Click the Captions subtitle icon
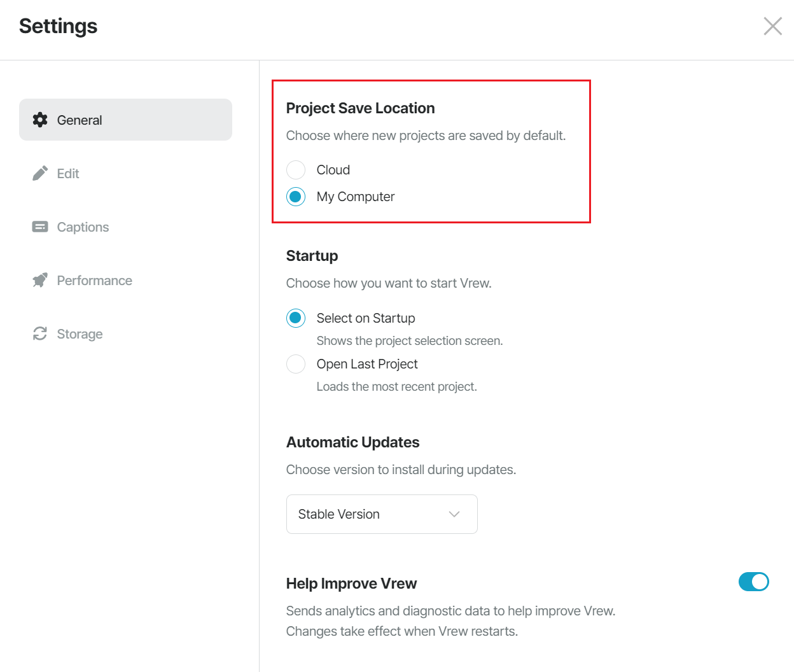The image size is (794, 672). click(40, 227)
